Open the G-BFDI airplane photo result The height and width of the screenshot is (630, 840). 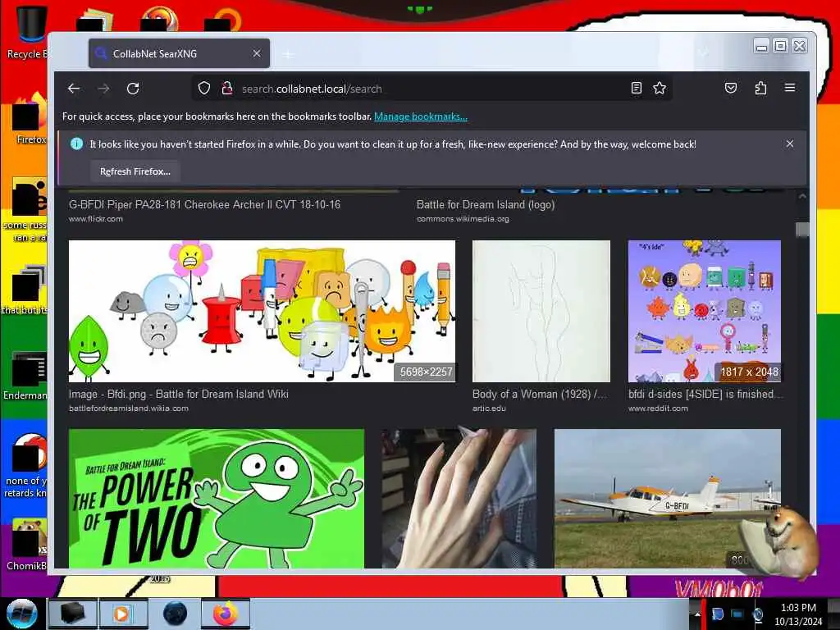point(668,498)
